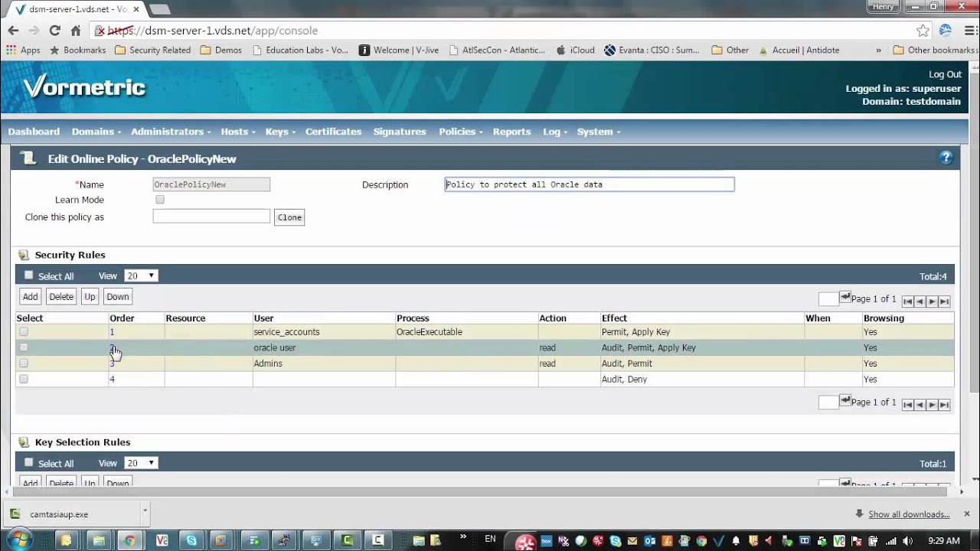Open the camtasiaup.exe download options arrow

point(145,510)
